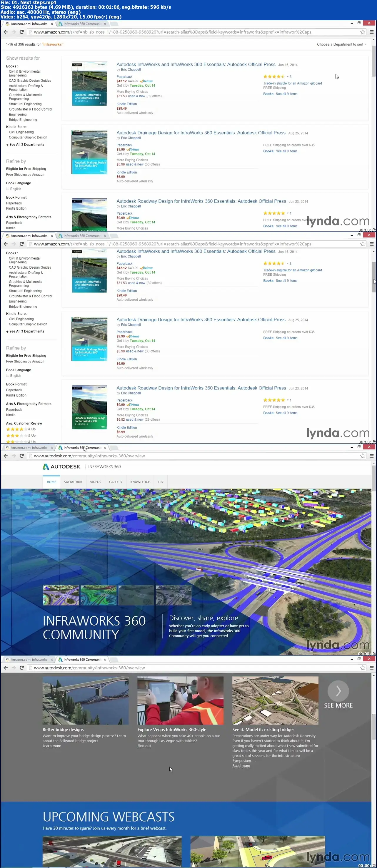Expand Kindle Store in the results-count Amazon frame
Screen dimensions: 377x868
click(x=17, y=127)
